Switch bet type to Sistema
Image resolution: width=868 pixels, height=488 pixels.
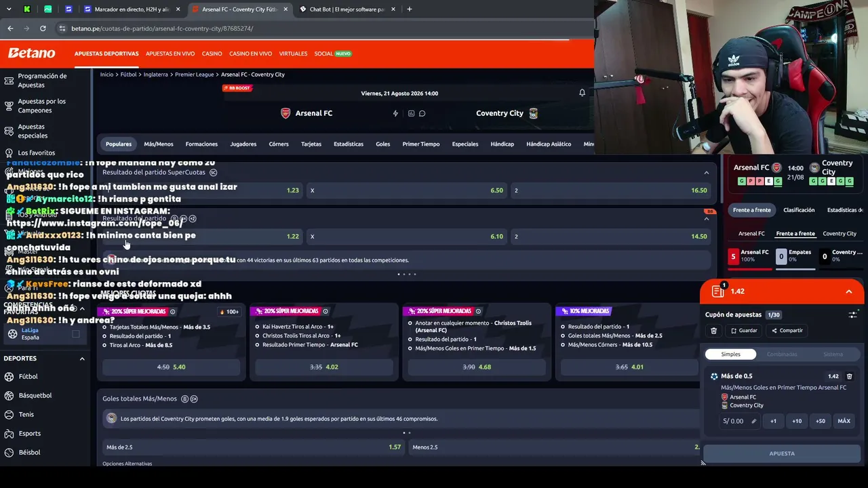pos(833,354)
